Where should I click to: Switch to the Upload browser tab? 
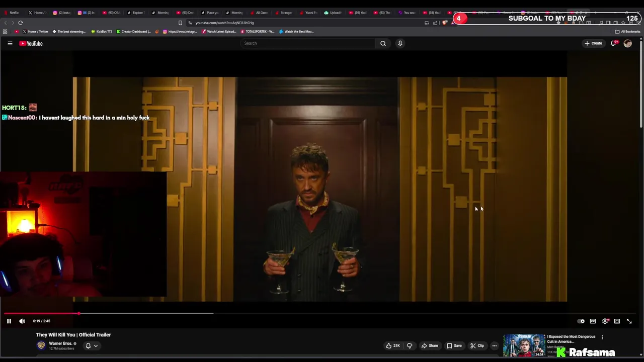click(333, 13)
